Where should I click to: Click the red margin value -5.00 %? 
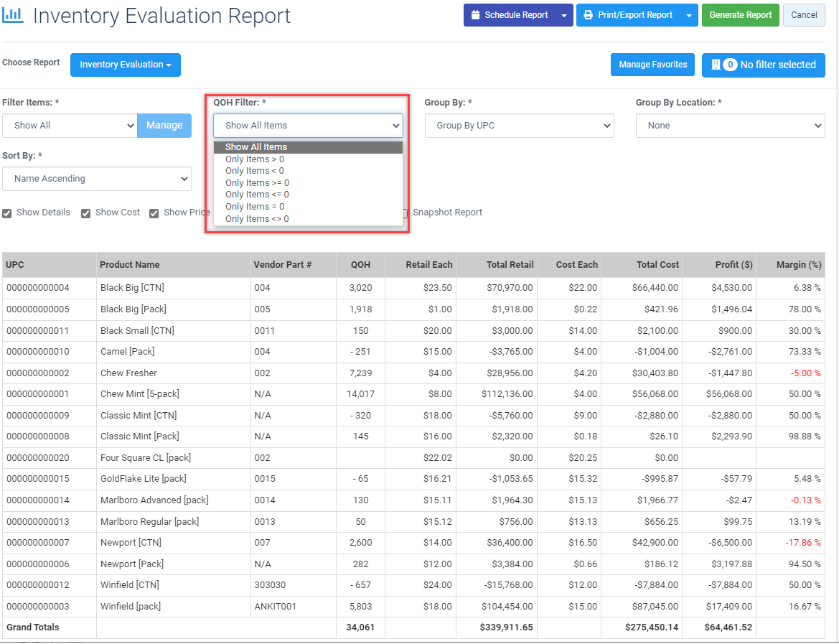(x=805, y=373)
